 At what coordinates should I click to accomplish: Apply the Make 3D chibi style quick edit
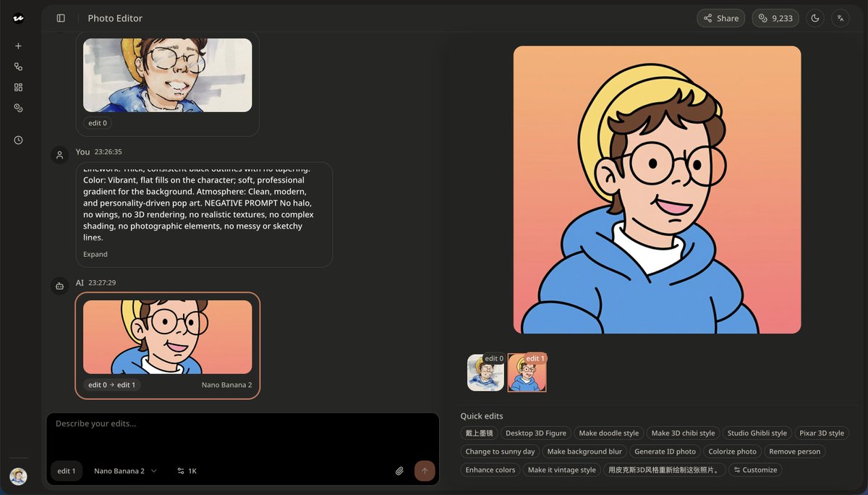tap(683, 433)
